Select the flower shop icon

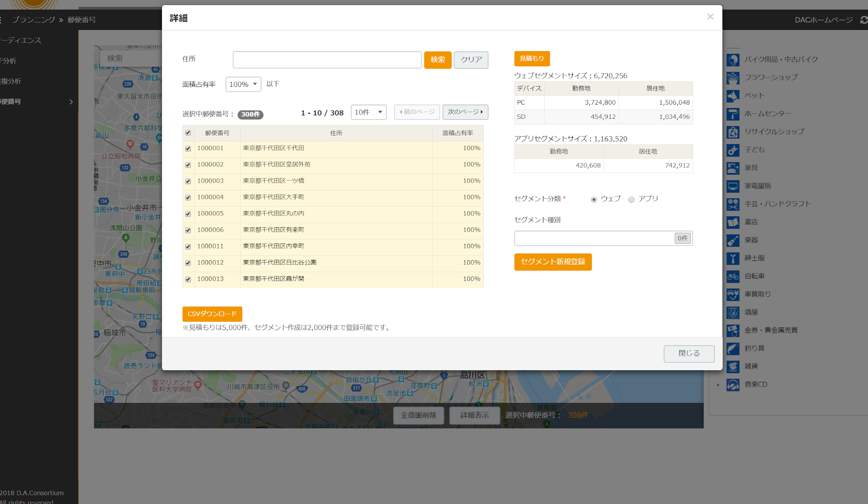[x=733, y=78]
